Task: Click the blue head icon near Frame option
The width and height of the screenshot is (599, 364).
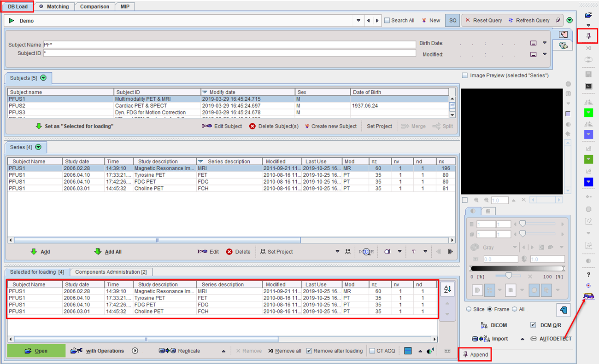Action: click(x=563, y=310)
